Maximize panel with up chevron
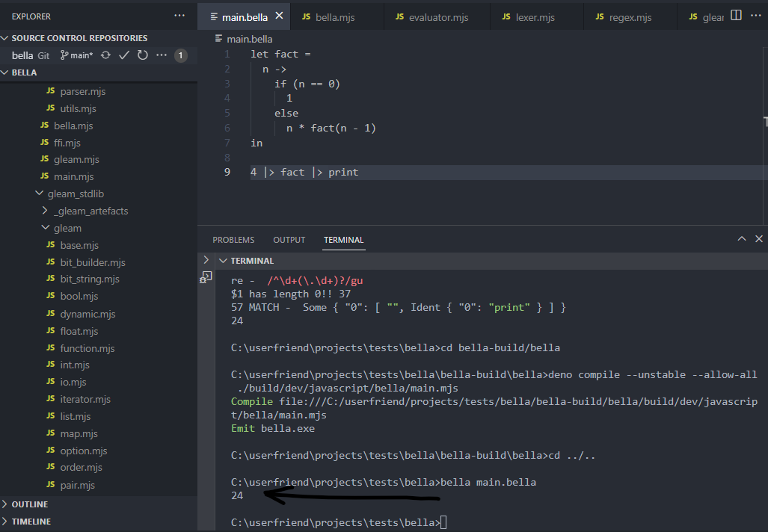768x532 pixels. [742, 238]
